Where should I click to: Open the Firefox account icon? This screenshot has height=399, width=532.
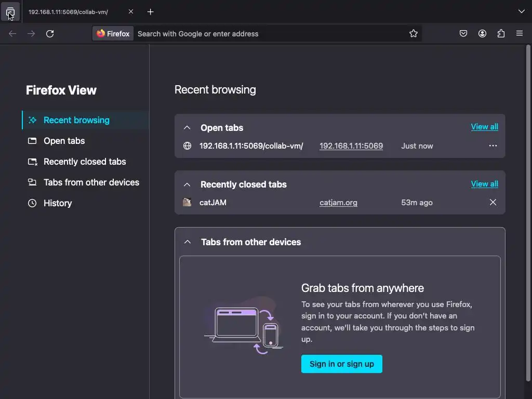pyautogui.click(x=482, y=33)
